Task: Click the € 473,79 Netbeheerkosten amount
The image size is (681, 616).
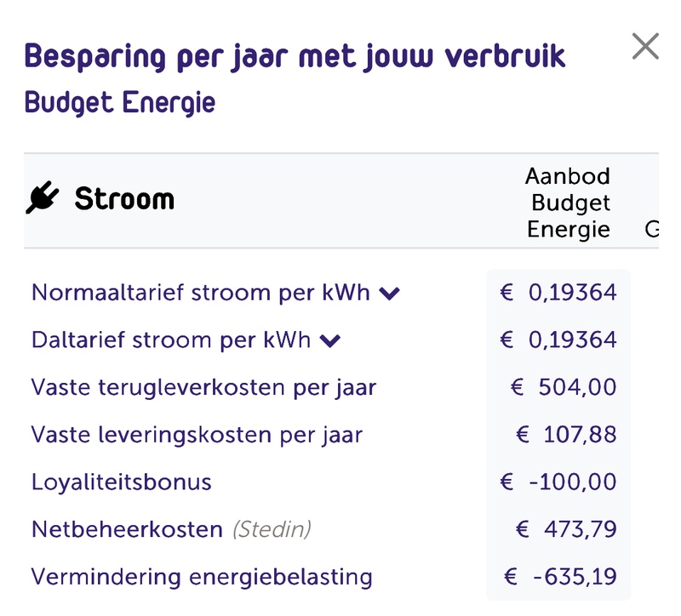Action: coord(566,530)
